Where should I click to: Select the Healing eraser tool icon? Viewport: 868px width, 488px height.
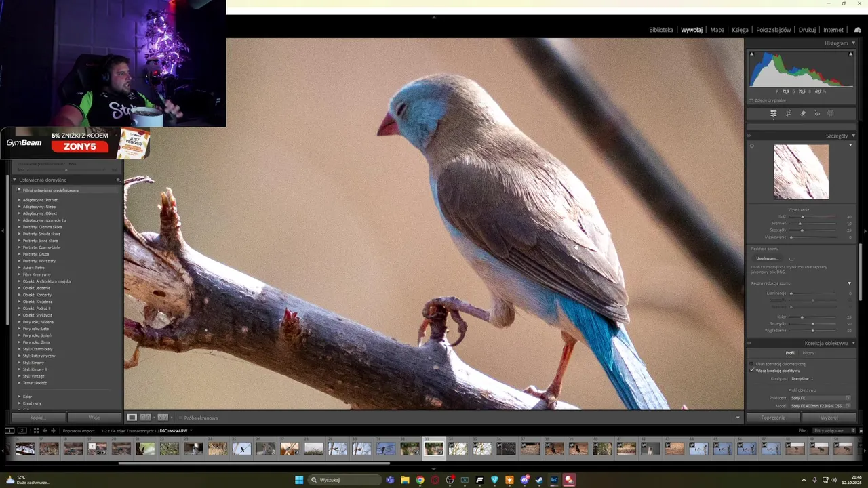803,113
